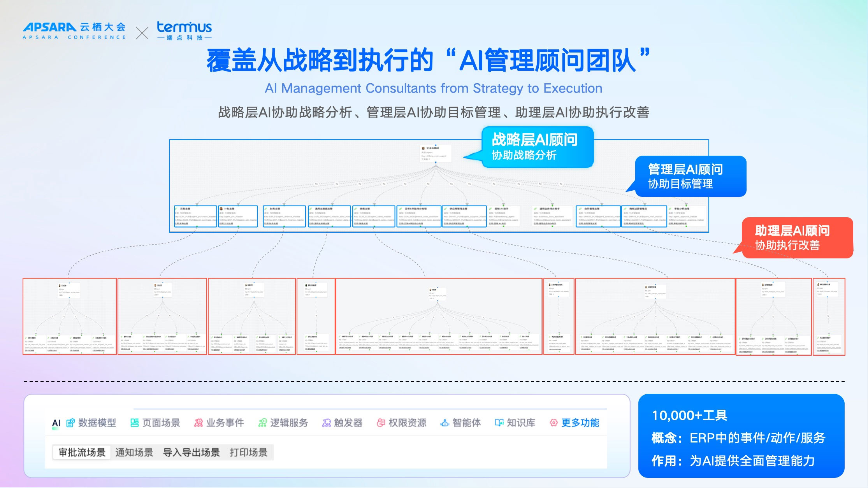The height and width of the screenshot is (488, 868).
Task: Click the 更多功能 gear icon
Action: (x=553, y=423)
